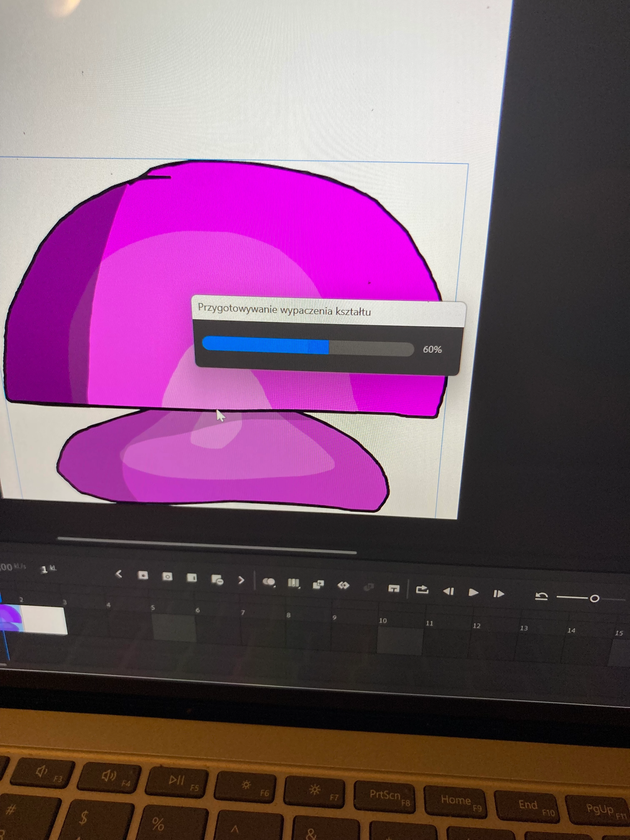630x840 pixels.
Task: Click the diamond double-arrow timeline icon
Action: tap(343, 586)
